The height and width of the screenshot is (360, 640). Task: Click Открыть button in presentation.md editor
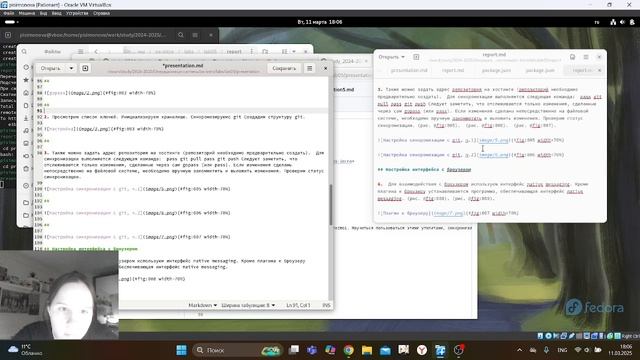tap(51, 68)
